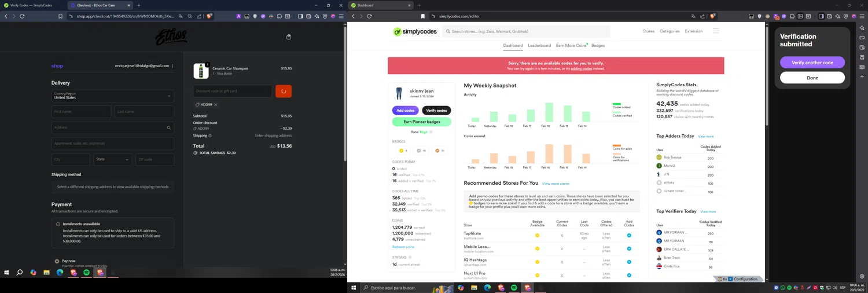This screenshot has height=293, width=868.
Task: Open the SimplyCodes hamburger menu
Action: (x=716, y=31)
